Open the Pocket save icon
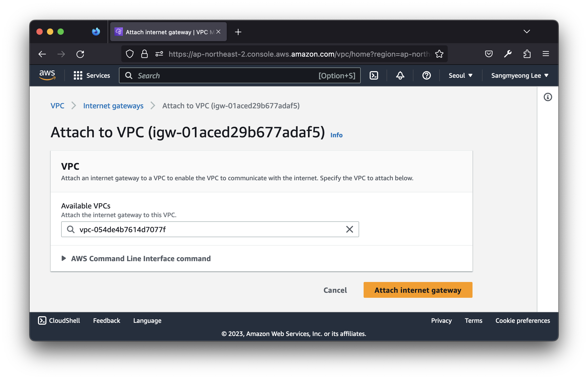This screenshot has height=380, width=588. pos(489,54)
